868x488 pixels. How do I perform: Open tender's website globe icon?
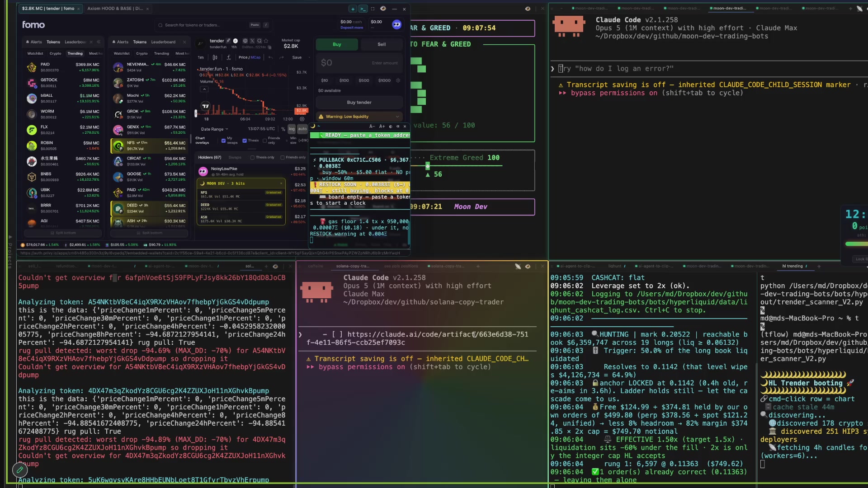tap(245, 41)
